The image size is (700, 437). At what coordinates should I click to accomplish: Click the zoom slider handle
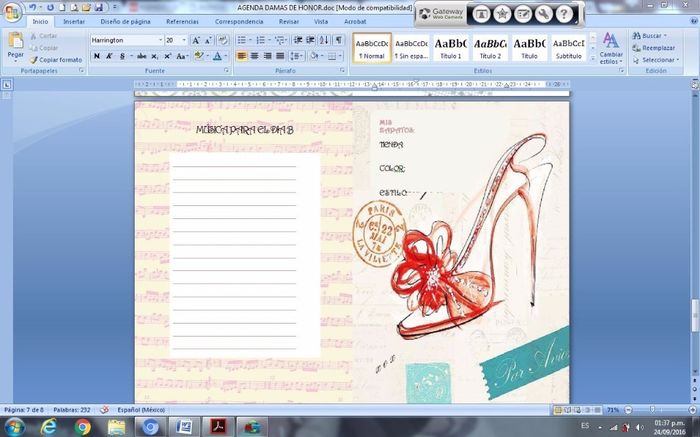coord(652,409)
